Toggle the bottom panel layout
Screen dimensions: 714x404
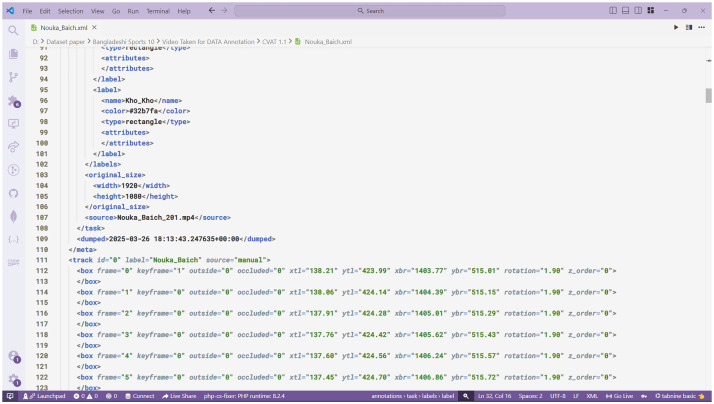(626, 10)
